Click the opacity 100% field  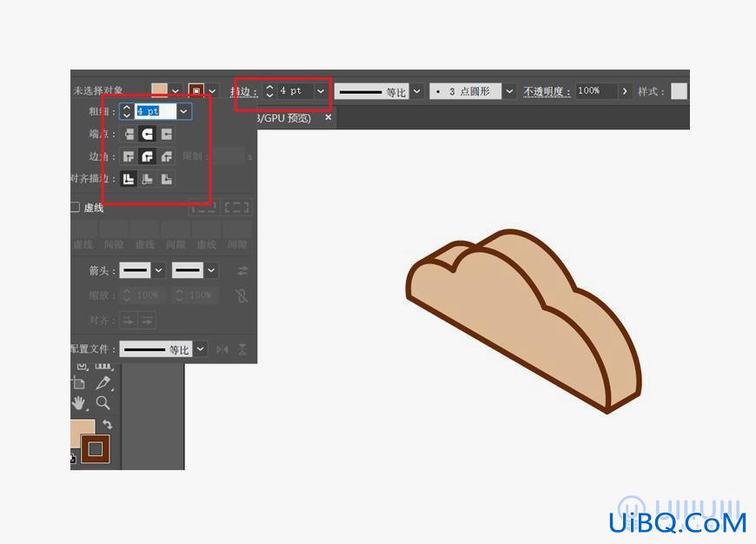click(596, 91)
